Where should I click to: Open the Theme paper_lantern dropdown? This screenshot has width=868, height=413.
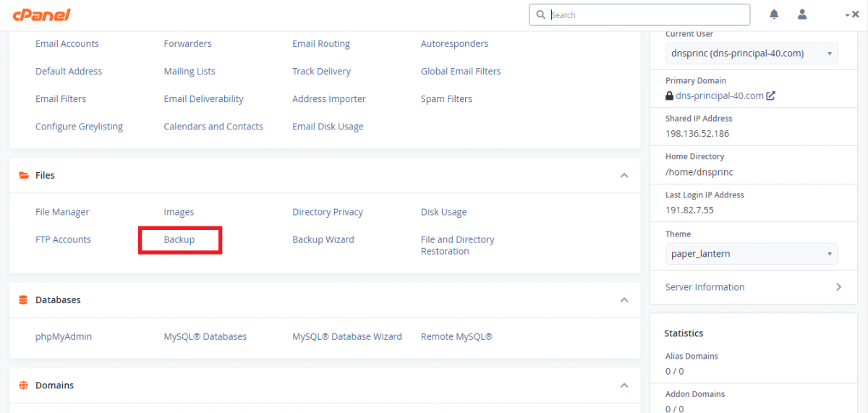[752, 254]
